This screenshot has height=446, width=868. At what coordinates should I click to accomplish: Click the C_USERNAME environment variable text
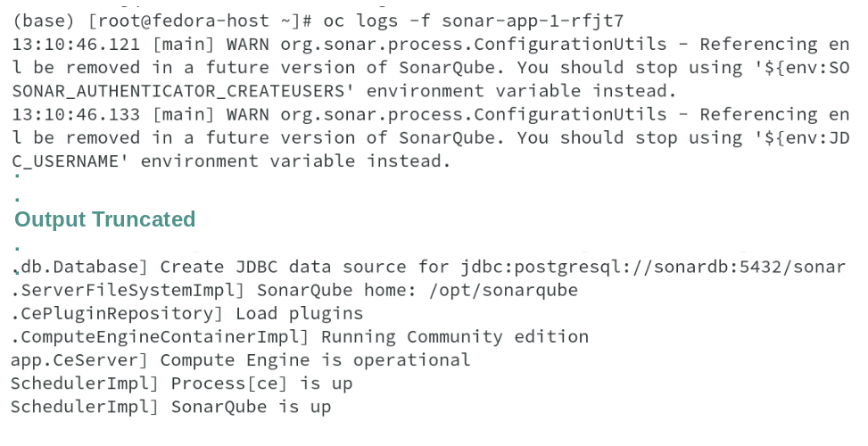[x=70, y=161]
